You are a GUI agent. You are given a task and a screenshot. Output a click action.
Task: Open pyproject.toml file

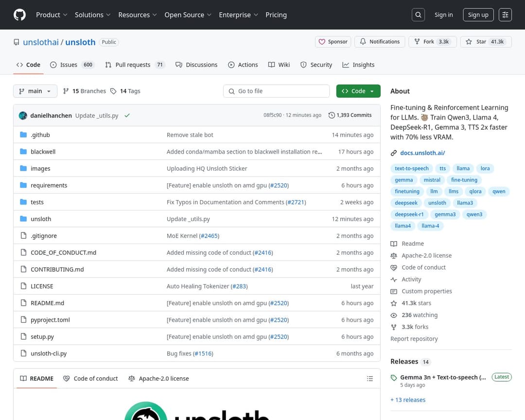[x=50, y=320]
